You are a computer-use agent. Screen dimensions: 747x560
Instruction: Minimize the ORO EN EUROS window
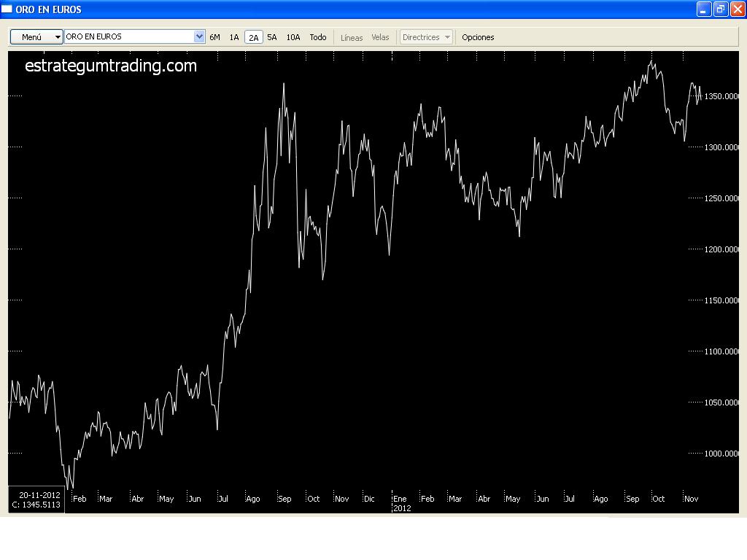(704, 9)
